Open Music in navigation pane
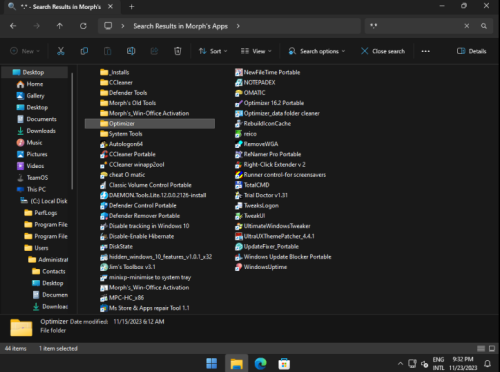The height and width of the screenshot is (372, 500). pyautogui.click(x=29, y=143)
